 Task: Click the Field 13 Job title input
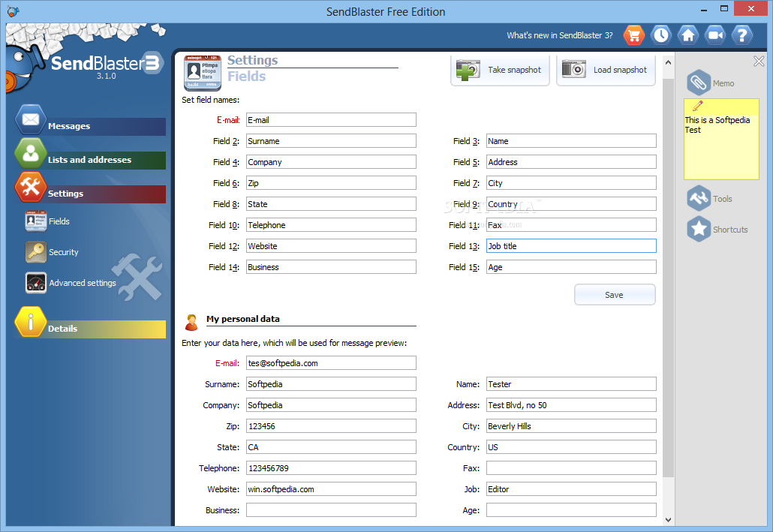point(571,246)
